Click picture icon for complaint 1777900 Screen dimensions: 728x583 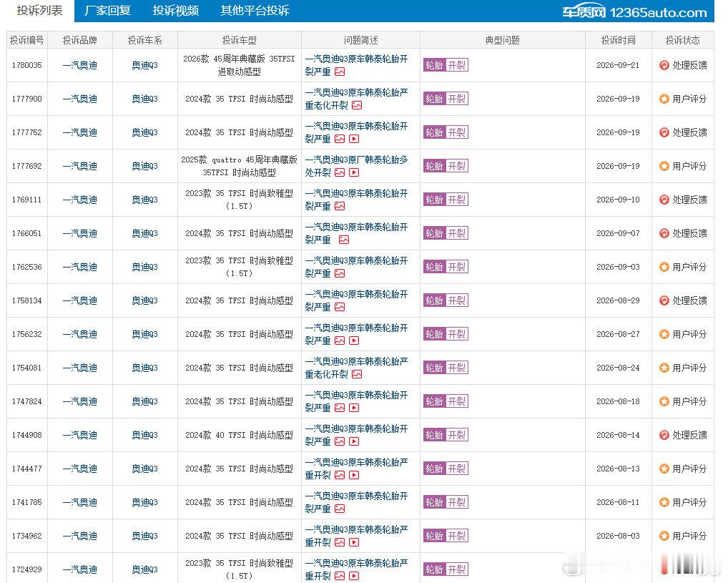click(357, 105)
